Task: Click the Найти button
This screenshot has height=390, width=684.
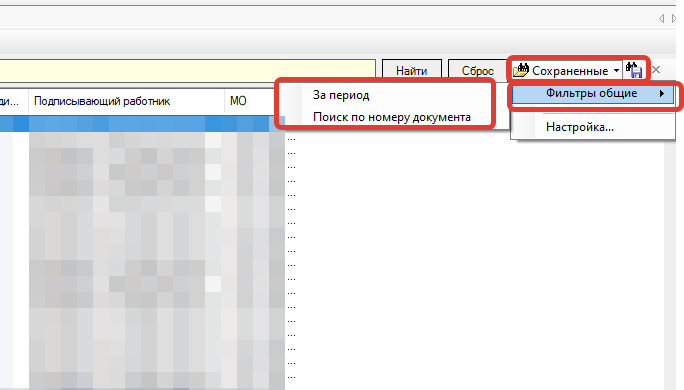Action: tap(412, 70)
